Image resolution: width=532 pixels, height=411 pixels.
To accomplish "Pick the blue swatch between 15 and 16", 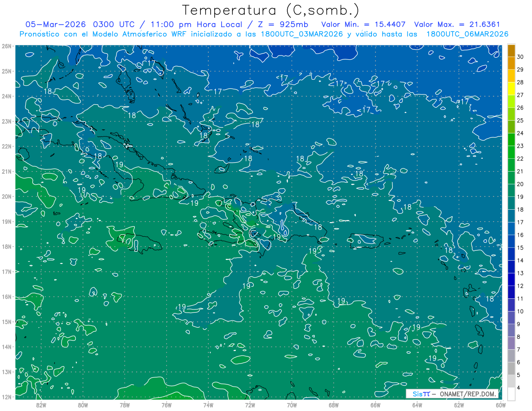I will coord(511,241).
